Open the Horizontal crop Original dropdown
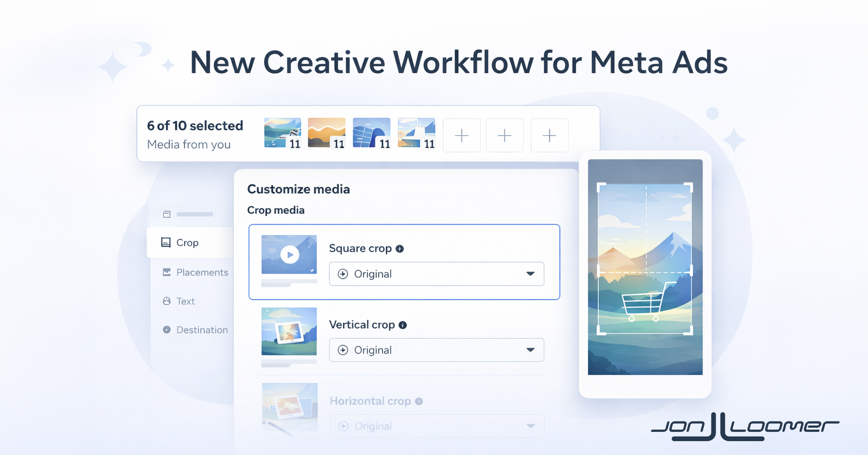 coord(436,426)
